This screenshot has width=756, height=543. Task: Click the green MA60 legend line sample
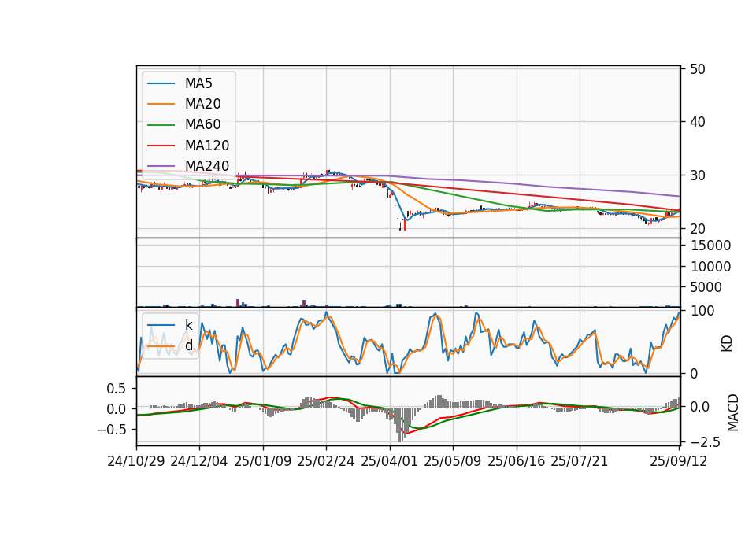tap(161, 125)
